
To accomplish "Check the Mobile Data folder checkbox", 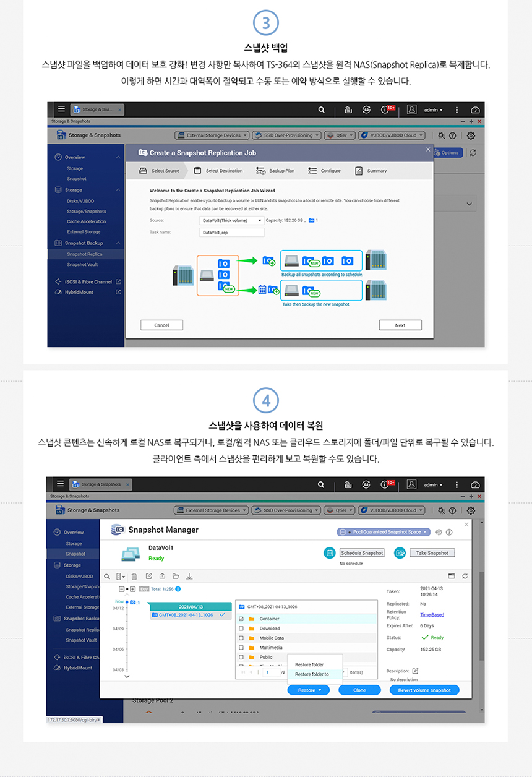I will pos(241,638).
